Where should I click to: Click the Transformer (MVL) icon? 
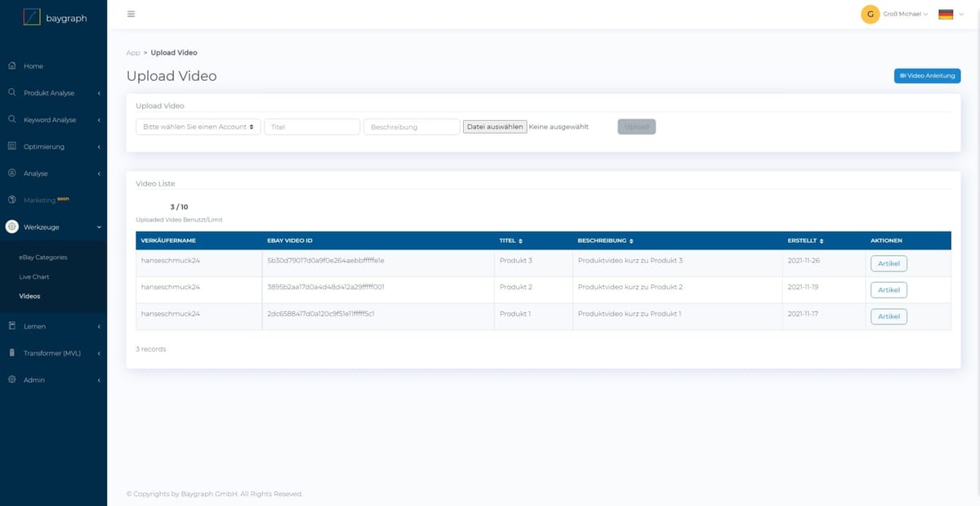[x=12, y=353]
